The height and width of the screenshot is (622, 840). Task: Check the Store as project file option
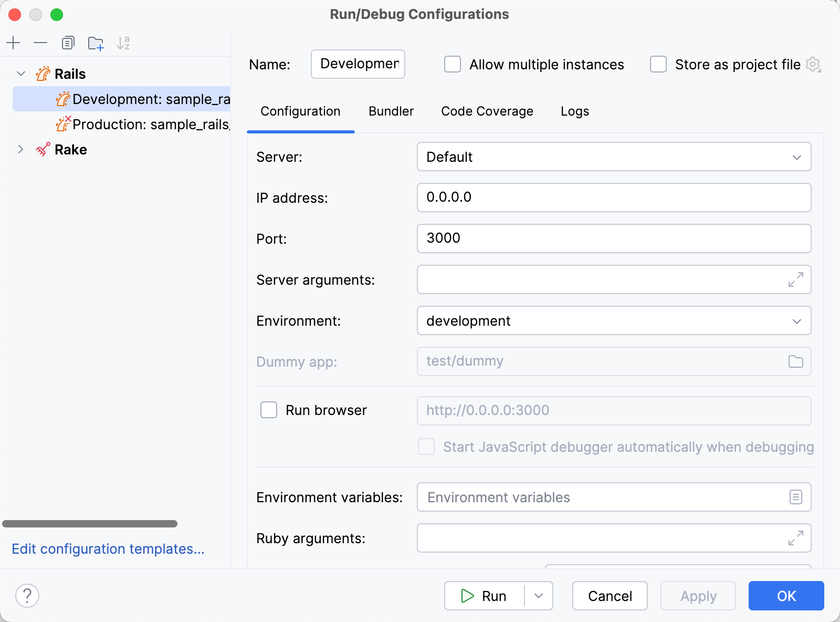point(658,64)
